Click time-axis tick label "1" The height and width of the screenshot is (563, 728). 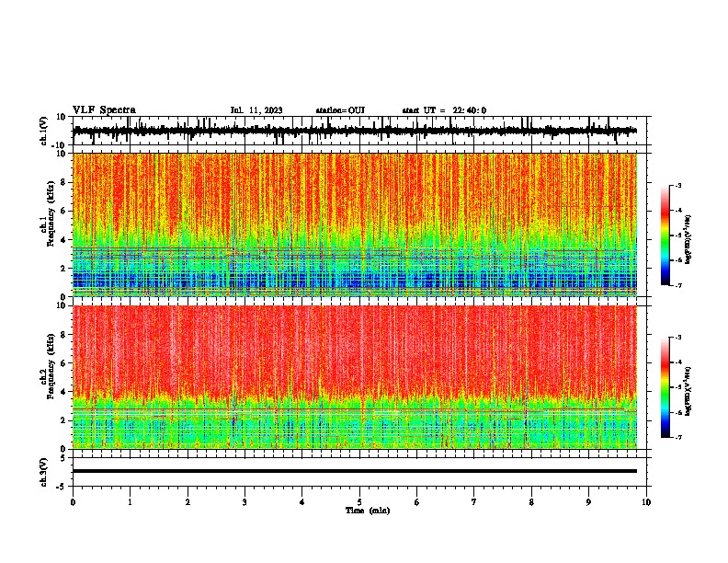coord(130,502)
